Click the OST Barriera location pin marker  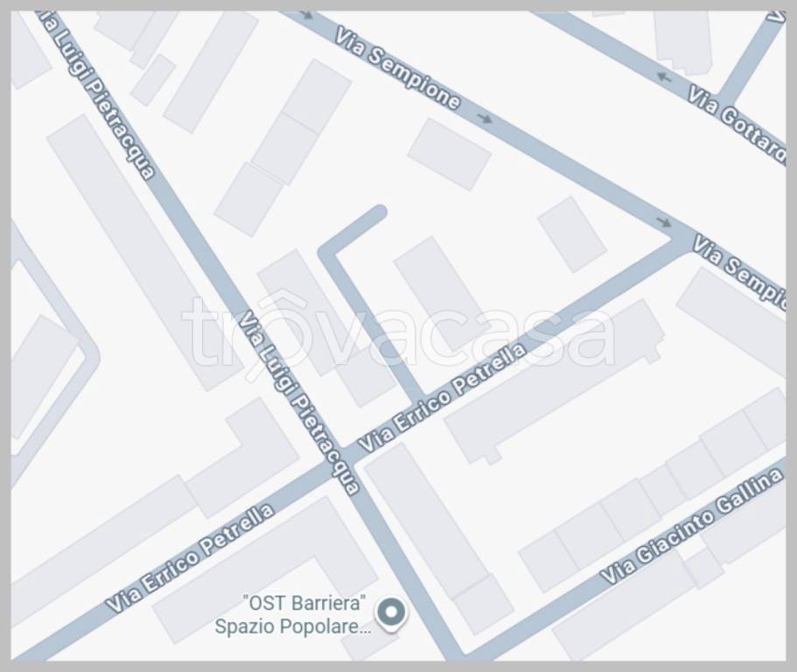click(391, 614)
